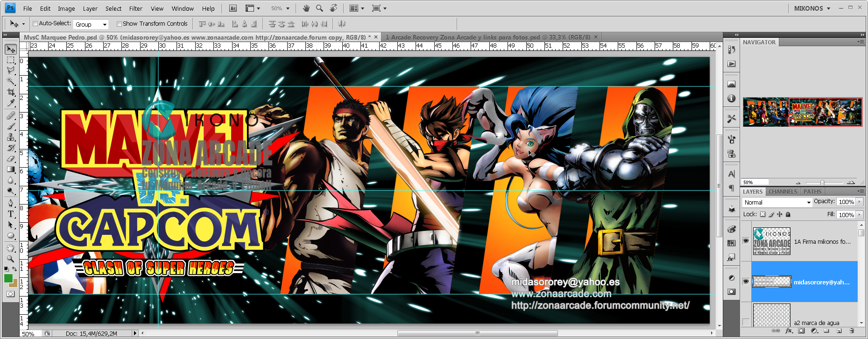This screenshot has height=339, width=868.
Task: Hide the 1A Firma mikonos layer
Action: [x=746, y=241]
